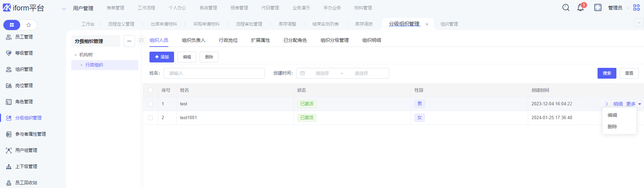Viewport: 644px width, 188px height.
Task: Switch to favorites star view in sidebar
Action: click(x=29, y=25)
